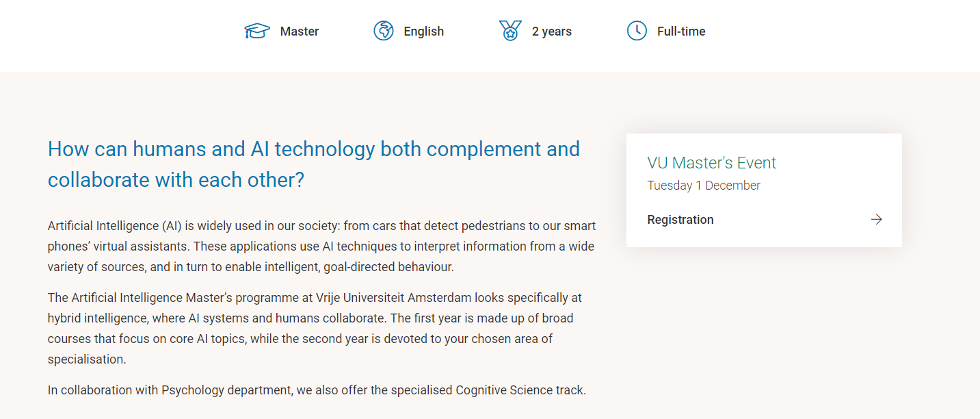980x419 pixels.
Task: Select the Master degree label
Action: (300, 31)
